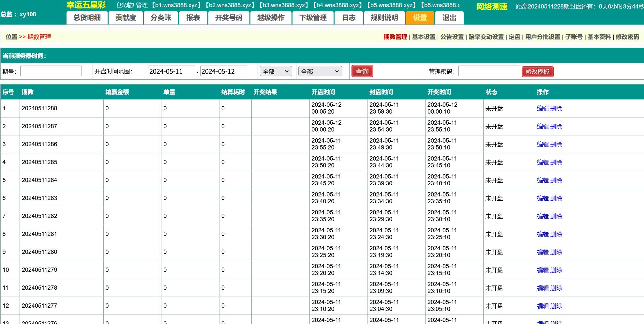Click the red 查询 button

click(362, 71)
